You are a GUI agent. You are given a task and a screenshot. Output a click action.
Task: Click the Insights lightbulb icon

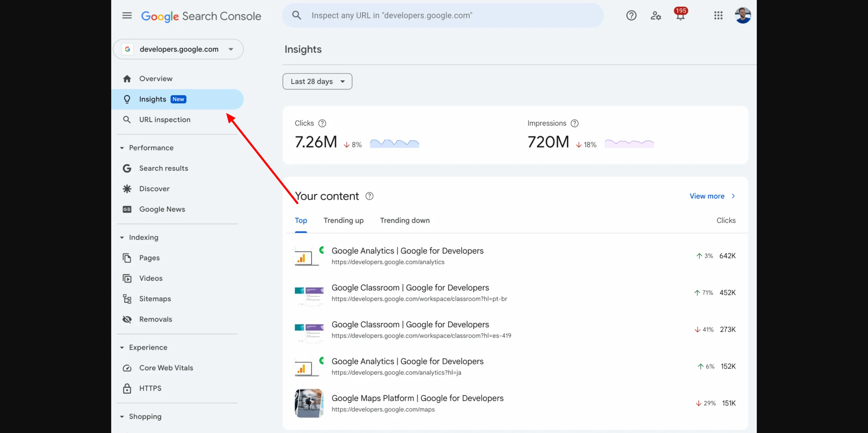click(x=127, y=99)
